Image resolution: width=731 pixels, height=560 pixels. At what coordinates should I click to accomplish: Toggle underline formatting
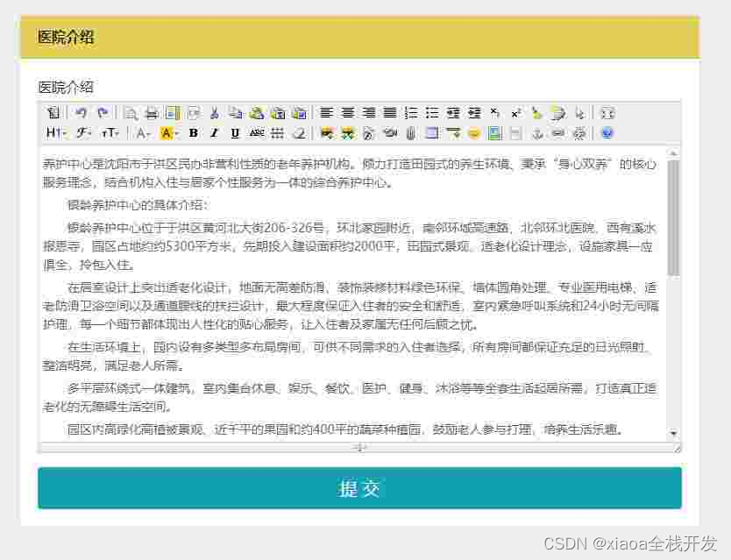click(x=235, y=132)
